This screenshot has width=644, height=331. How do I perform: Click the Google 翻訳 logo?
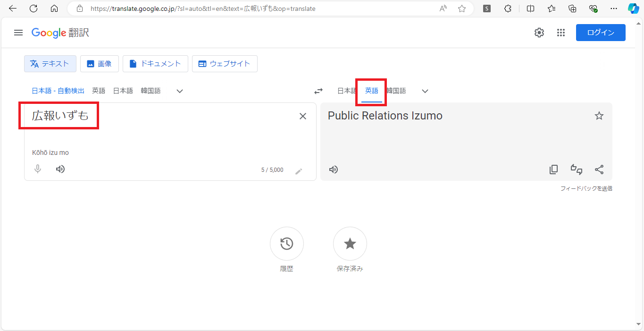click(60, 33)
